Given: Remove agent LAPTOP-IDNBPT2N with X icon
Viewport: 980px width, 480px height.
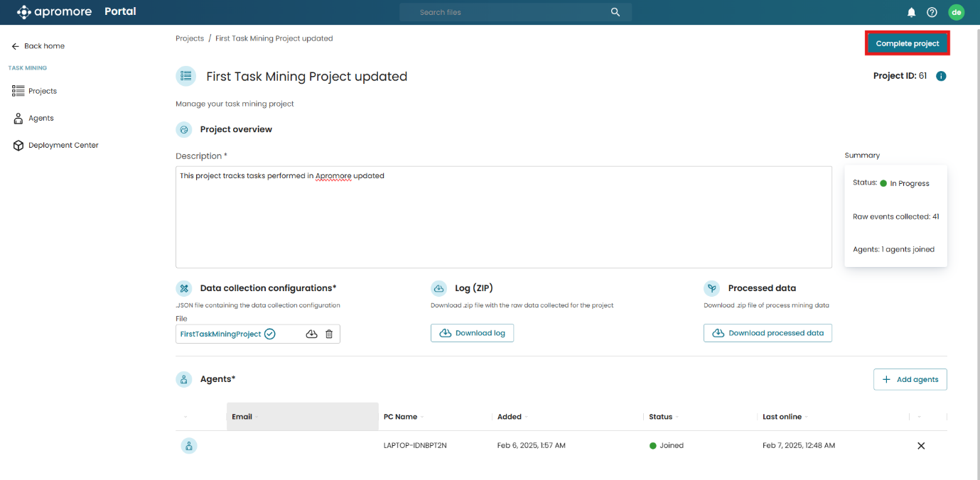Looking at the screenshot, I should tap(921, 446).
